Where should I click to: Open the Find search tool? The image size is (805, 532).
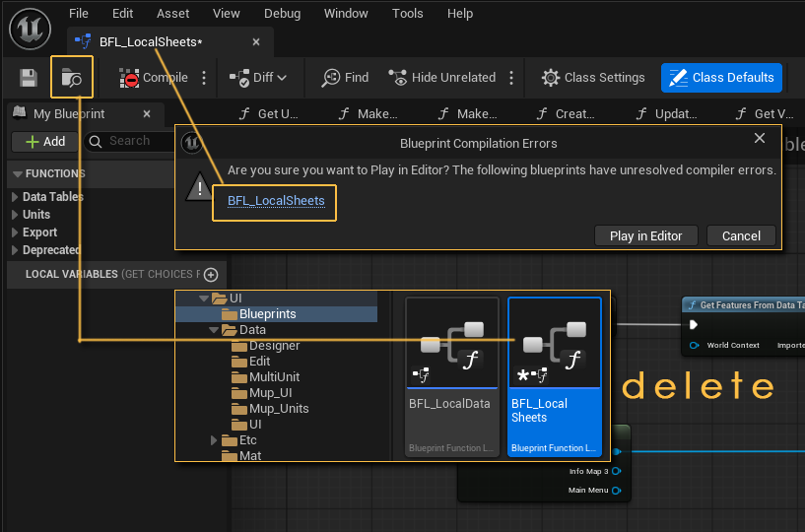tap(345, 78)
